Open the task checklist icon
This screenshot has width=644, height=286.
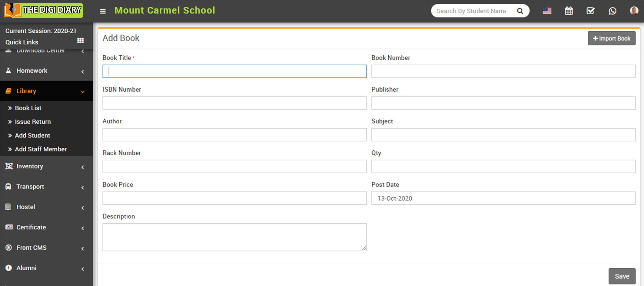click(590, 11)
